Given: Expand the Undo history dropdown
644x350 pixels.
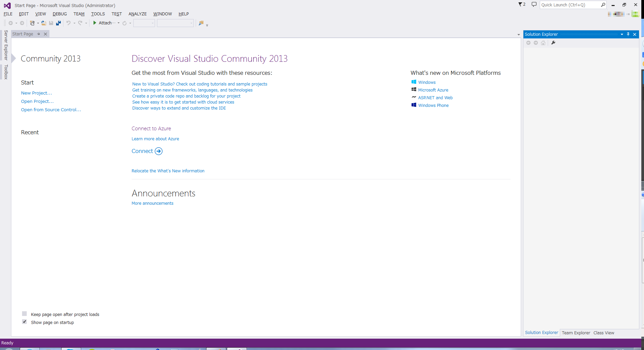Looking at the screenshot, I should [74, 23].
